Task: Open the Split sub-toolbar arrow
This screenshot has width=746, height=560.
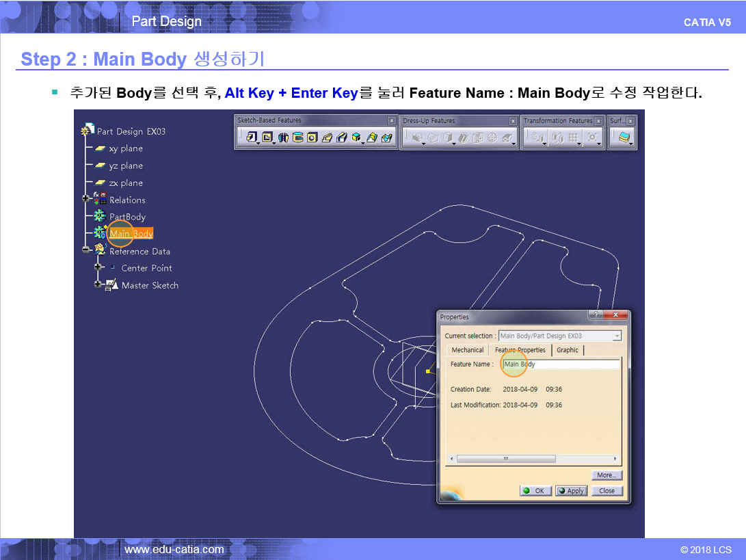Action: click(x=631, y=144)
